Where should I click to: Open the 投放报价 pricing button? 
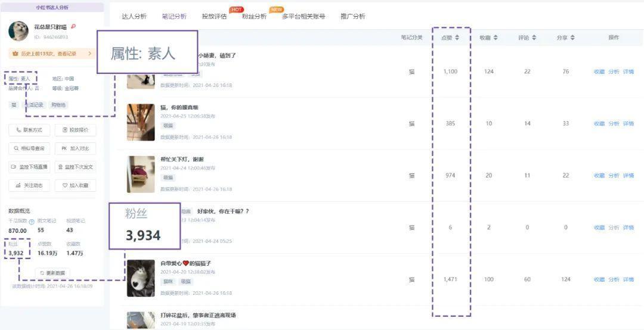pos(76,130)
